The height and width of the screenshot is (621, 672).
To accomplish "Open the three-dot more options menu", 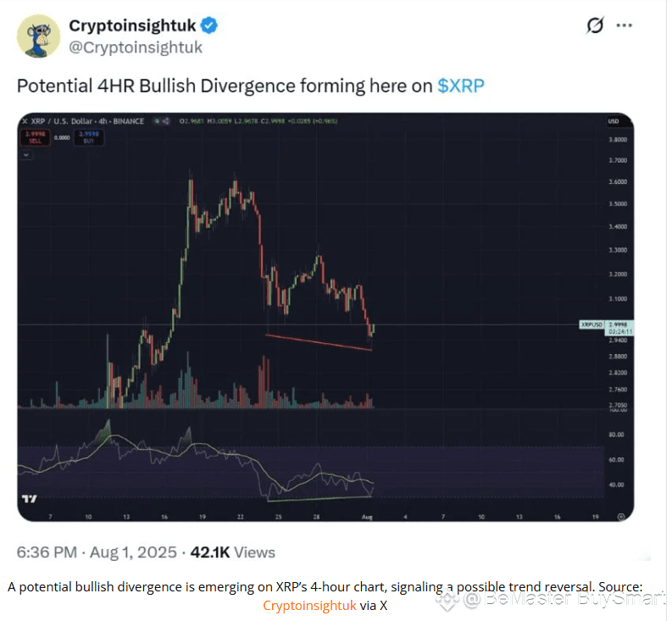I will (x=624, y=25).
